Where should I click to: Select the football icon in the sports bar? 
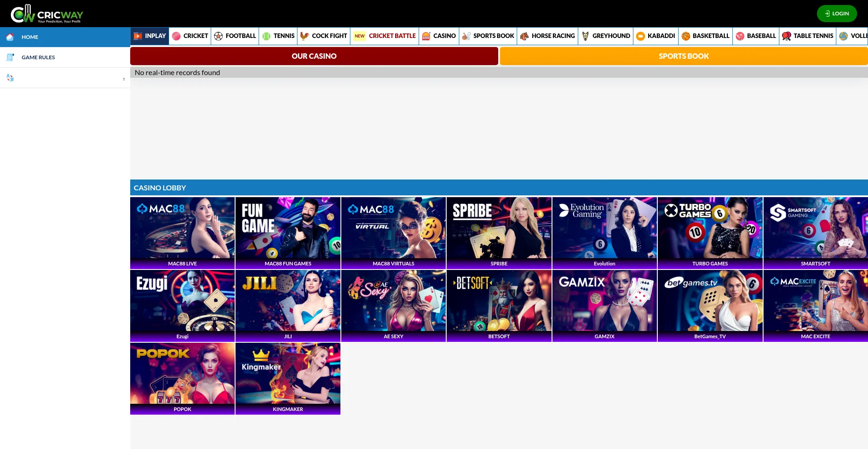[218, 36]
